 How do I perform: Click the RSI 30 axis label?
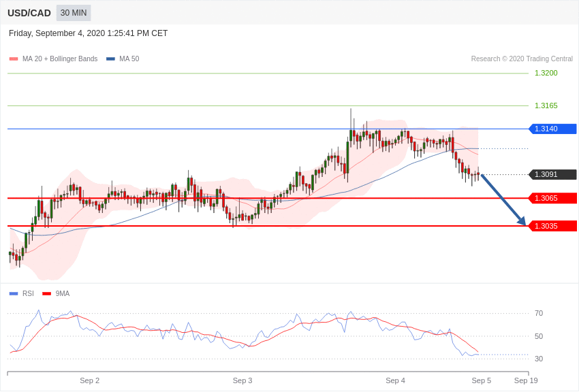coord(539,359)
